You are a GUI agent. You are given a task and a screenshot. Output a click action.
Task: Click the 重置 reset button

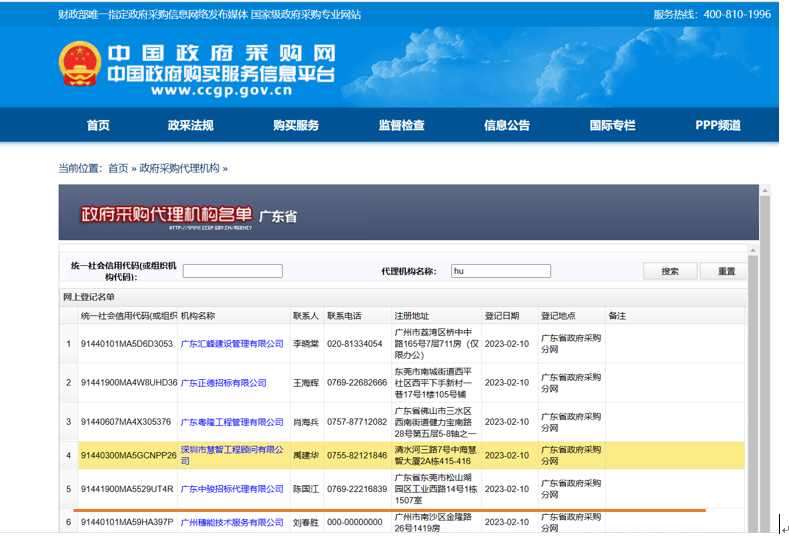pos(724,271)
